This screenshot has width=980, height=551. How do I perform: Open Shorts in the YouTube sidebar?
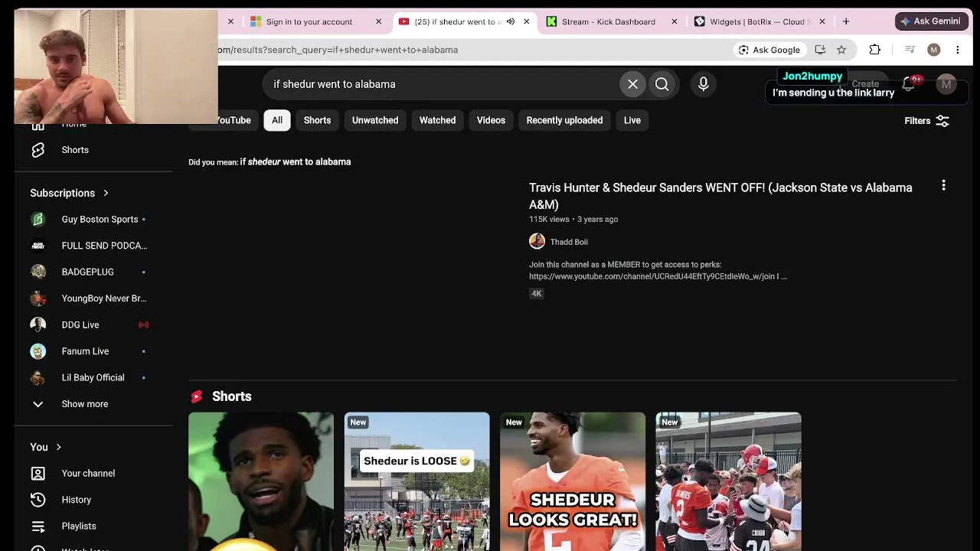(x=75, y=150)
